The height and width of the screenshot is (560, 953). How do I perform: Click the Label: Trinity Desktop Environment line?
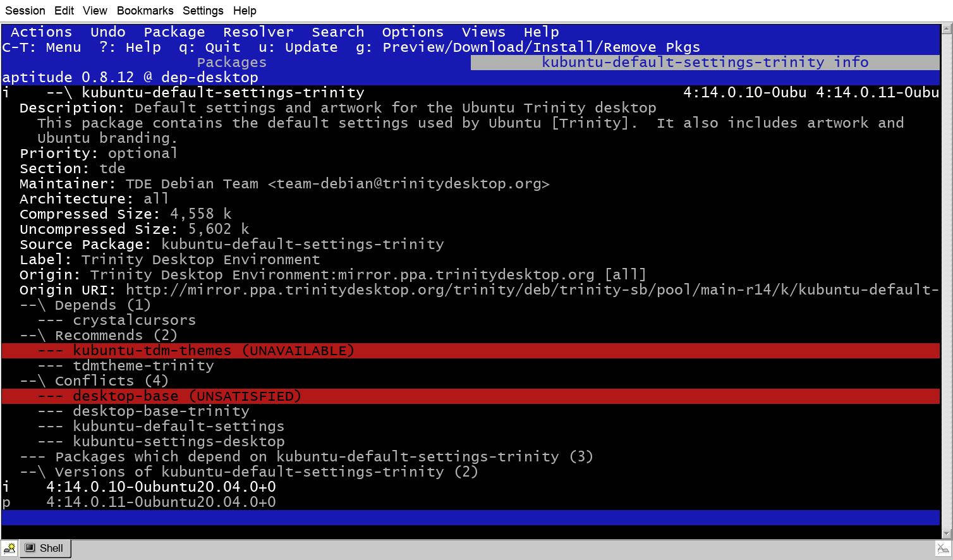click(x=169, y=260)
